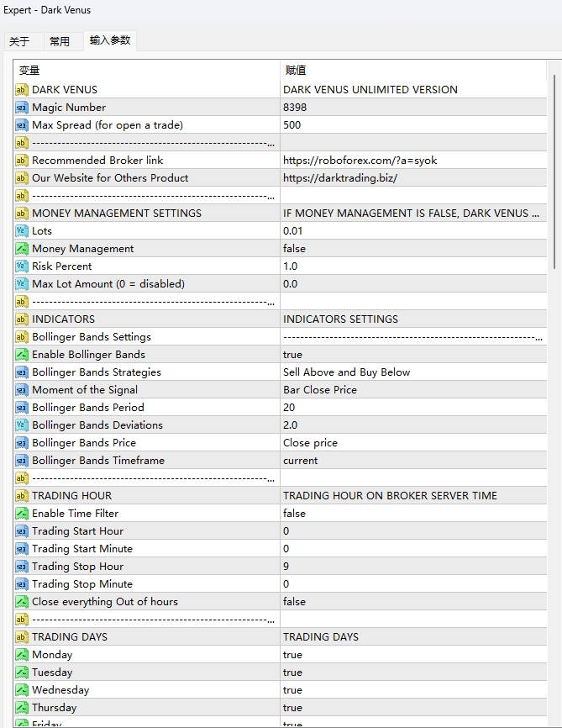Click the Enable Time Filter icon
Viewport: 562px width, 728px height.
click(22, 514)
